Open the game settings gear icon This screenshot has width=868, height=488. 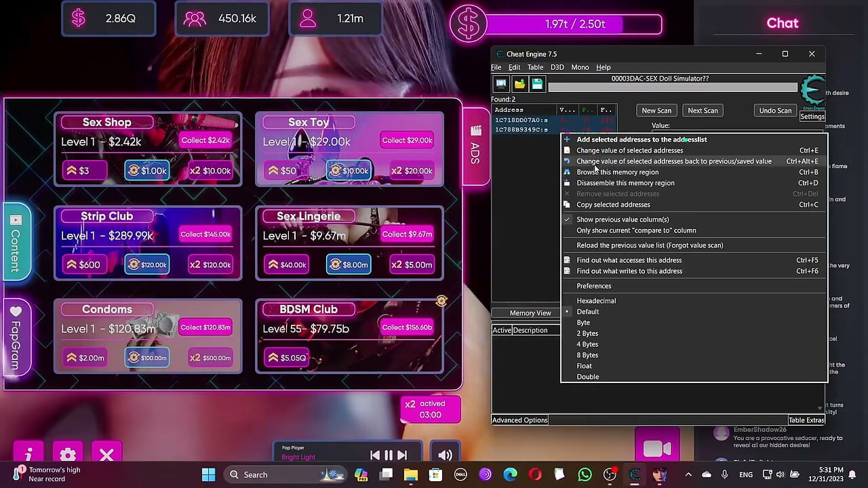pyautogui.click(x=68, y=455)
